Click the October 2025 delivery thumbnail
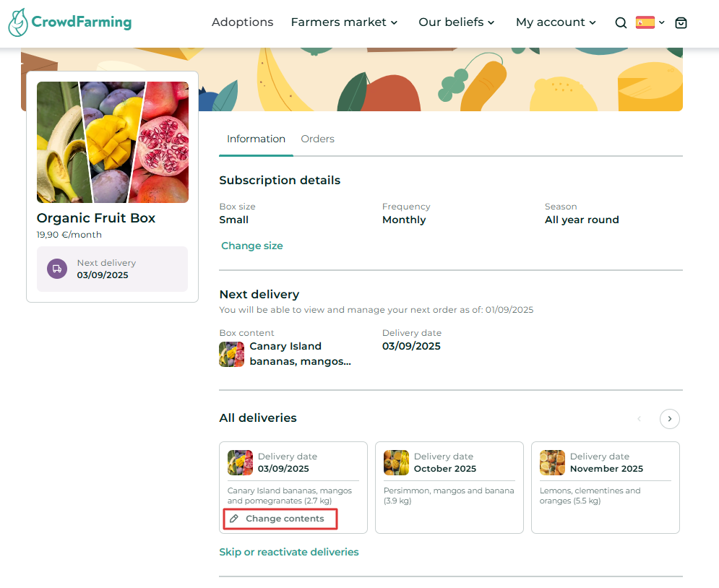 coord(396,462)
